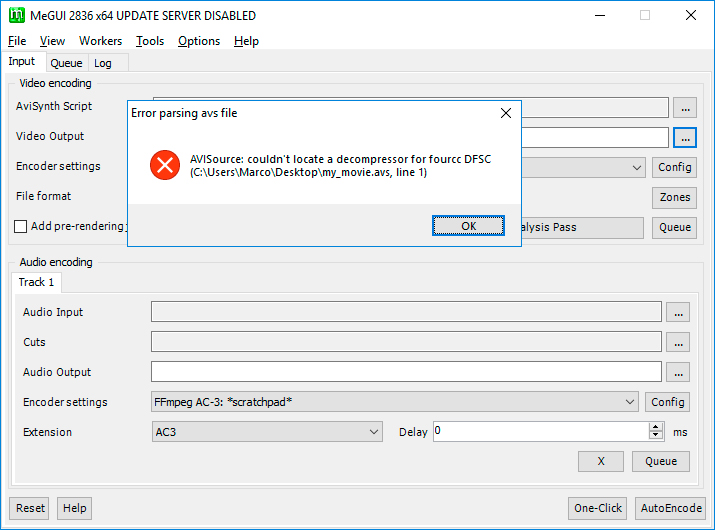Switch to the Queue tab
Screen dimensions: 715x530
point(66,63)
